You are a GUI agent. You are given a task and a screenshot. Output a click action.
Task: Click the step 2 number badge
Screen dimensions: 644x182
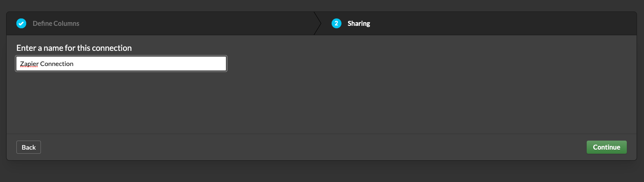pos(336,23)
